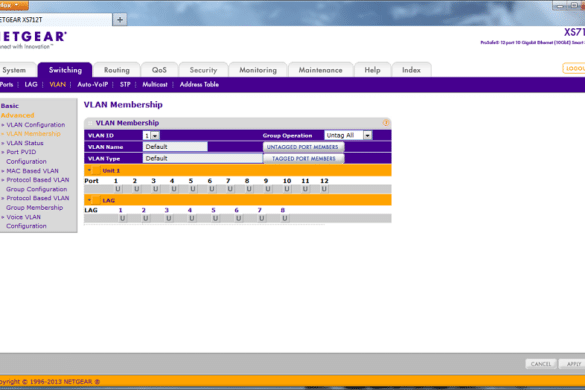The image size is (585, 390).
Task: Switch to the Routing tab
Action: (117, 70)
